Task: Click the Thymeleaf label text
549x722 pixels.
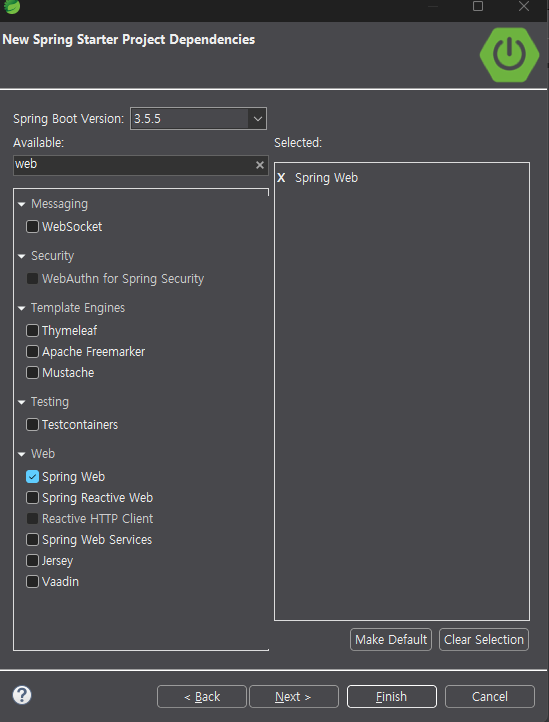Action: pos(70,331)
